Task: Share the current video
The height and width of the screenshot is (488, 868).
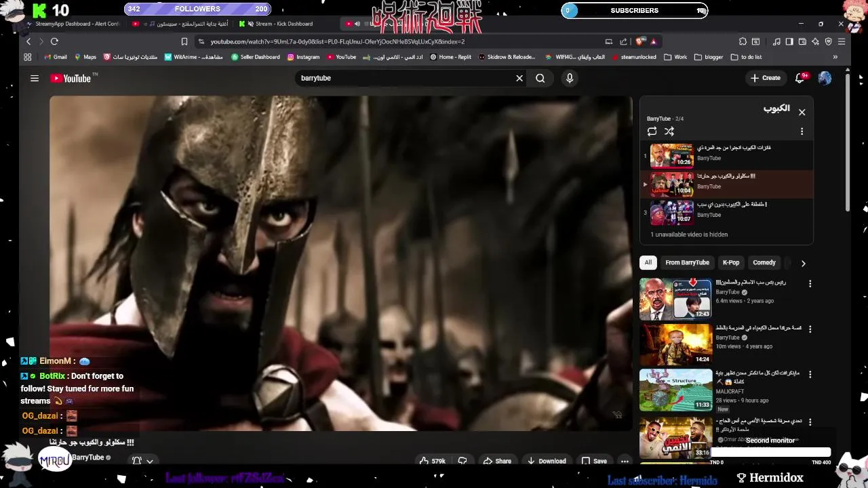Action: [x=496, y=461]
